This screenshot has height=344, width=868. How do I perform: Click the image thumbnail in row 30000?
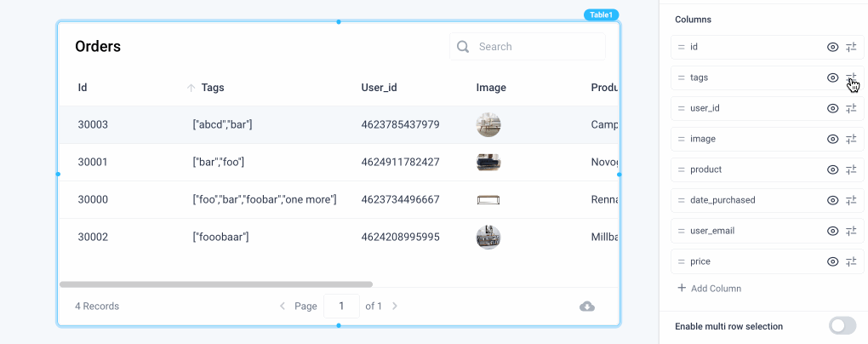[x=488, y=199]
